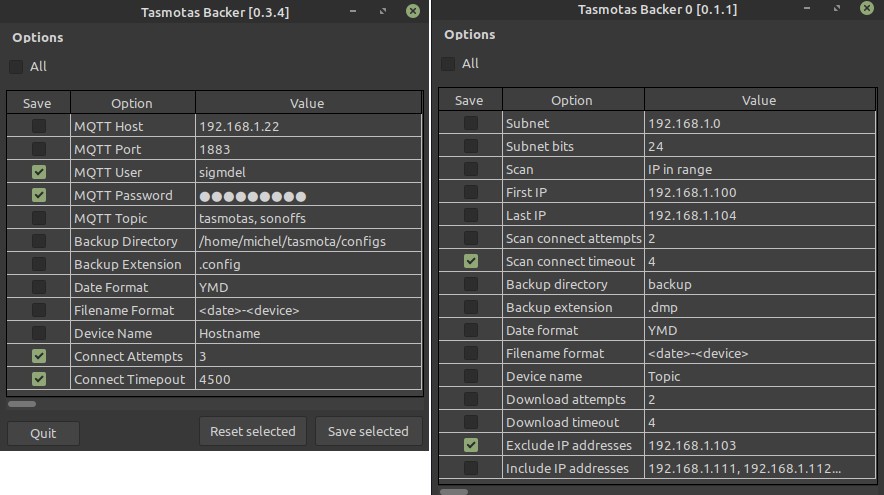Click the Save selected button
The width and height of the screenshot is (884, 495).
pyautogui.click(x=368, y=432)
